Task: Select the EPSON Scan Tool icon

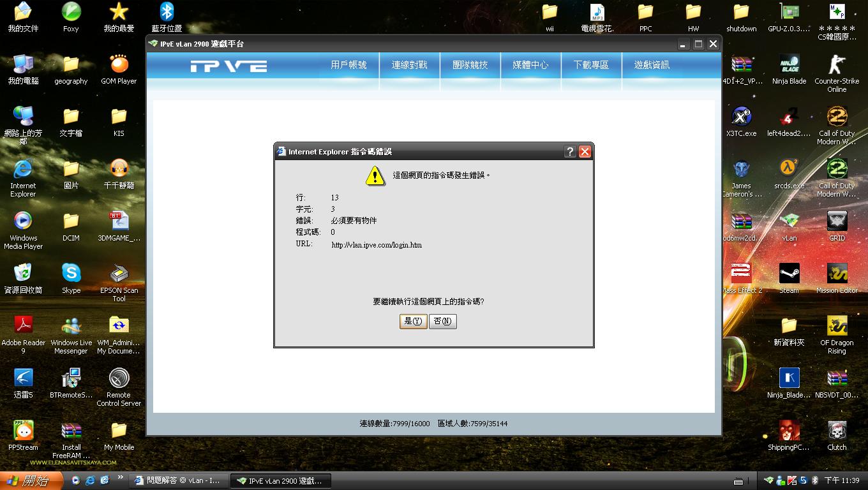Action: pos(119,283)
